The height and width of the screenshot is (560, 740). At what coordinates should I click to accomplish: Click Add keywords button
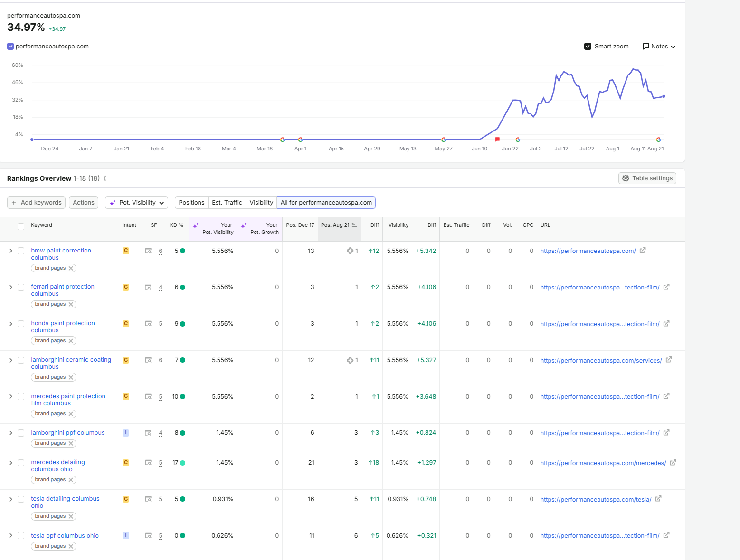click(x=37, y=203)
